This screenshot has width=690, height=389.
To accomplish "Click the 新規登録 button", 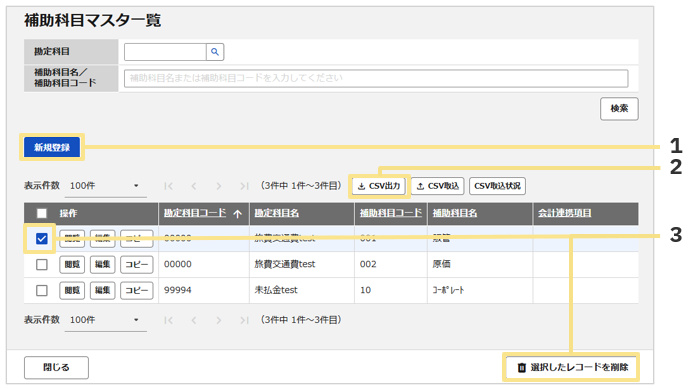I will pos(52,147).
